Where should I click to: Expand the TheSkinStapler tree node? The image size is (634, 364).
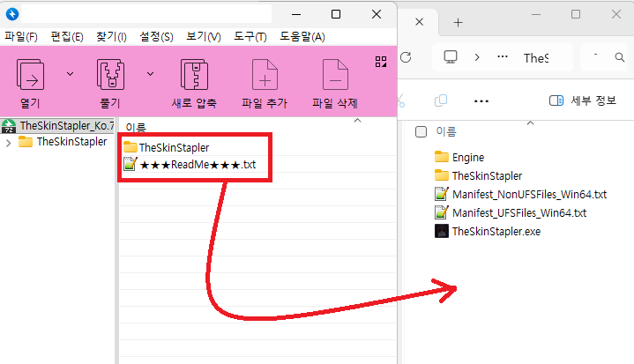(x=8, y=143)
